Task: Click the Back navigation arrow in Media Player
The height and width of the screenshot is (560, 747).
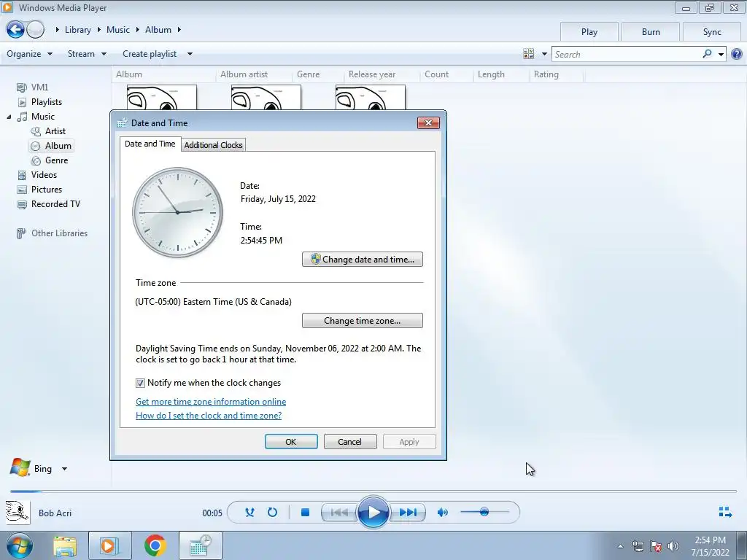Action: point(15,29)
